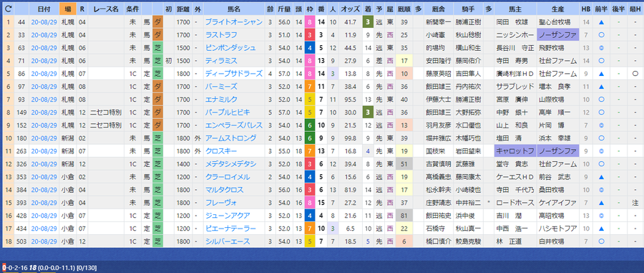The height and width of the screenshot is (273, 644).
Task: Open horse link ブライトオーシャン
Action: point(233,21)
